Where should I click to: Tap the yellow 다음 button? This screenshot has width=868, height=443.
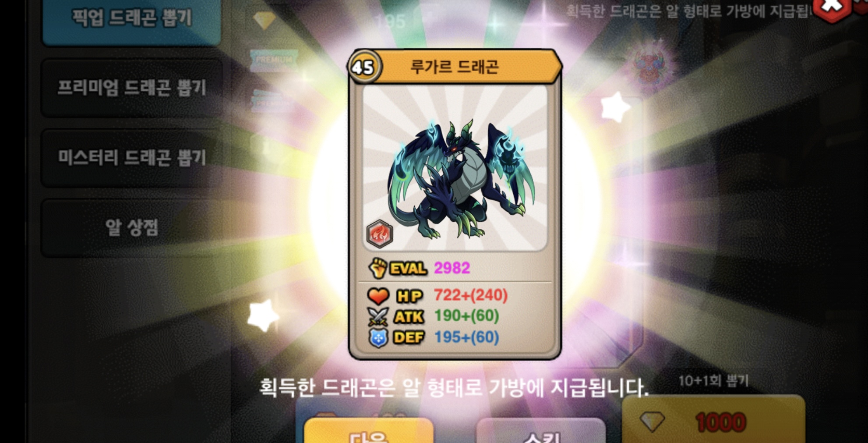pyautogui.click(x=369, y=432)
